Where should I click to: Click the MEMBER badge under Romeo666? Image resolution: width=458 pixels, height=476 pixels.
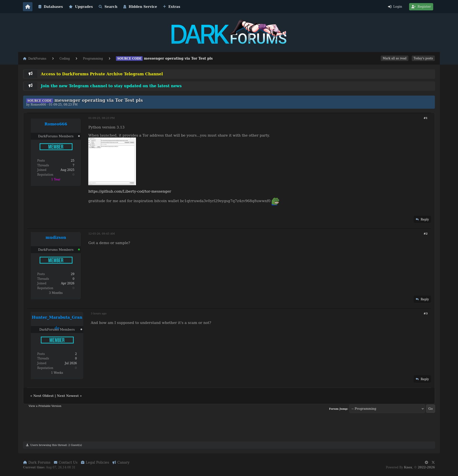coord(56,147)
